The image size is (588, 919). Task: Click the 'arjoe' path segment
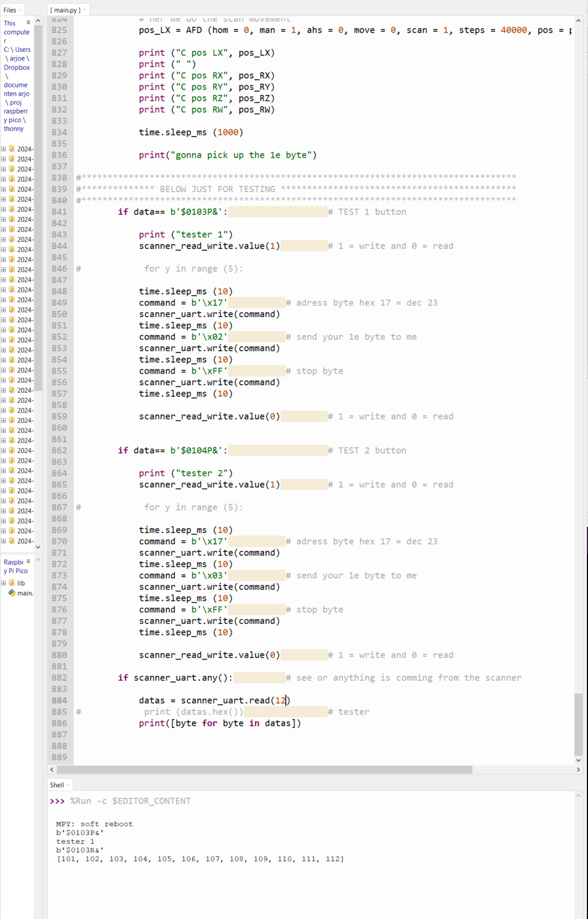17,58
